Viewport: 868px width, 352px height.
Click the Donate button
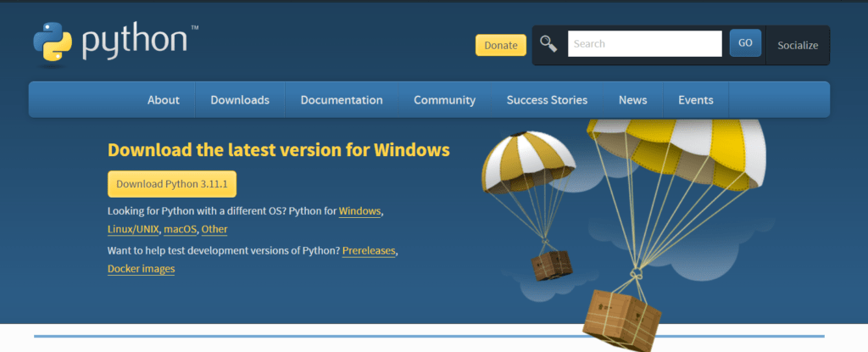[x=501, y=46]
